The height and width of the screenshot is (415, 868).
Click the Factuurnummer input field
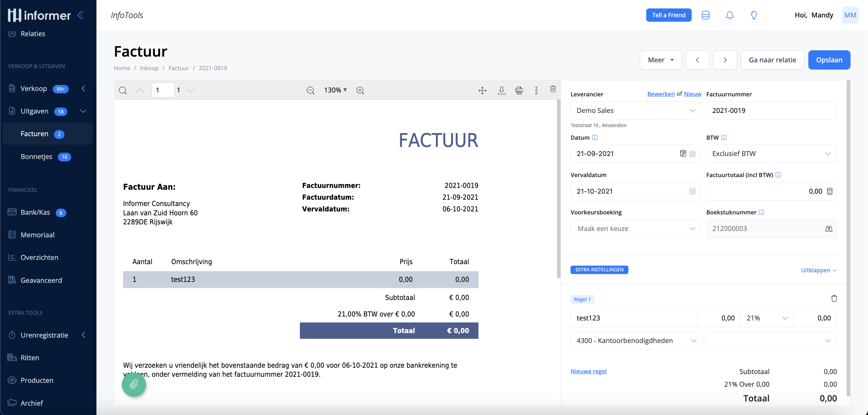click(x=771, y=111)
